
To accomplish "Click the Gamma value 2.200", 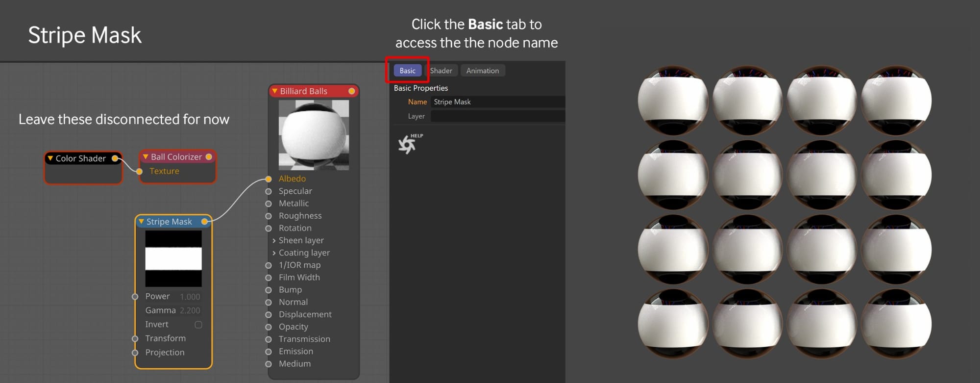I will 190,310.
